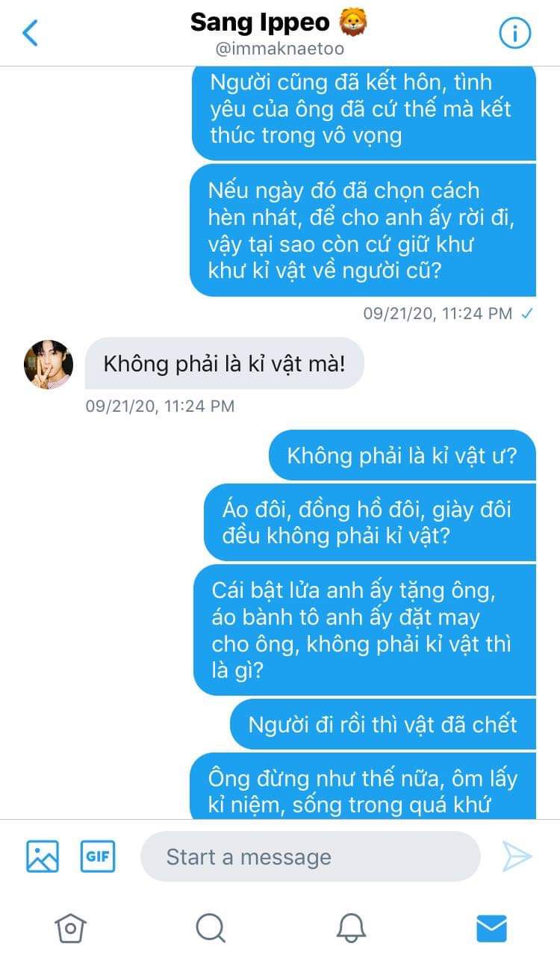Tap the lion emoji beside the name
This screenshot has width=560, height=967.
click(352, 22)
